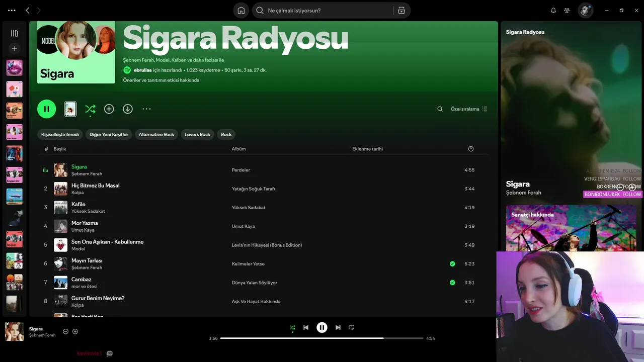Sort by duration clock icon header
The height and width of the screenshot is (362, 644).
tap(471, 149)
